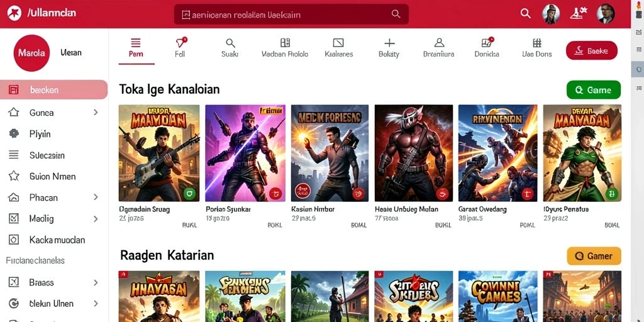The image size is (644, 322).
Task: Click the green Game button
Action: pyautogui.click(x=594, y=90)
